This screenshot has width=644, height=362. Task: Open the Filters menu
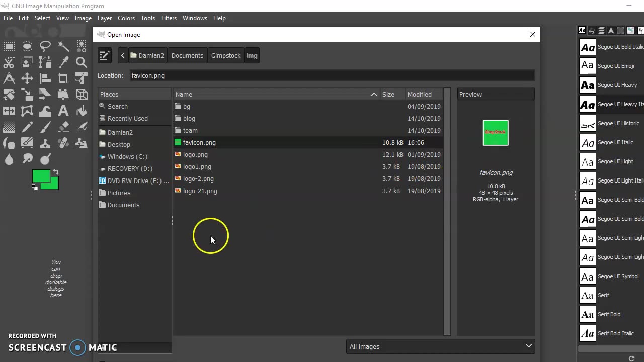point(169,18)
